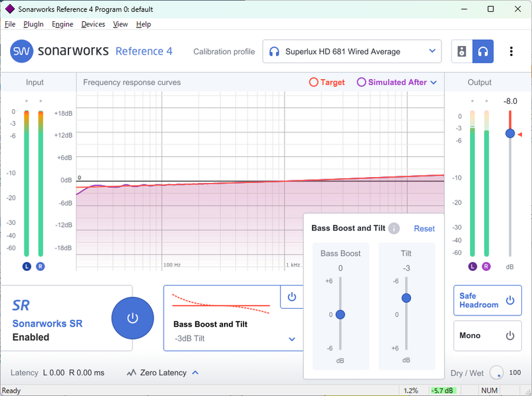Click the Bass Boost and Tilt curve thumbnail
532x396 pixels.
[x=221, y=303]
